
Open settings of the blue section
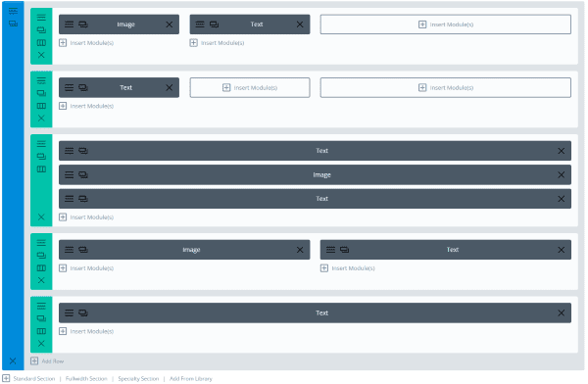tap(13, 11)
